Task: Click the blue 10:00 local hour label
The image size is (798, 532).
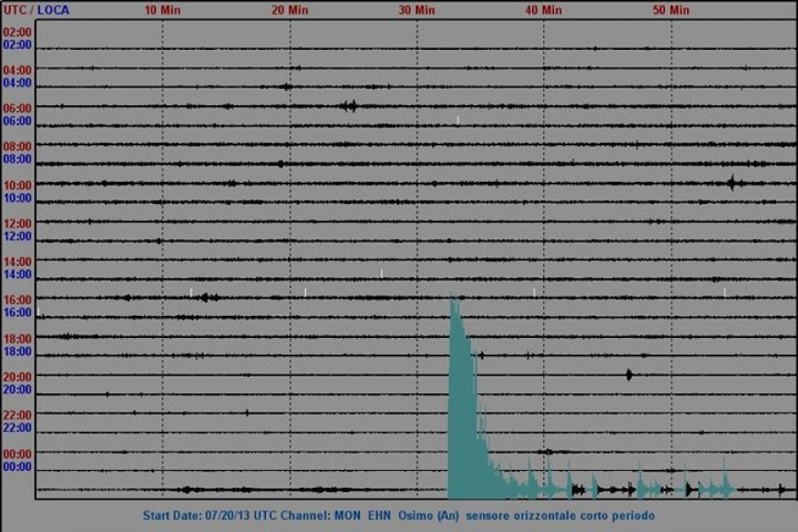Action: pyautogui.click(x=18, y=198)
